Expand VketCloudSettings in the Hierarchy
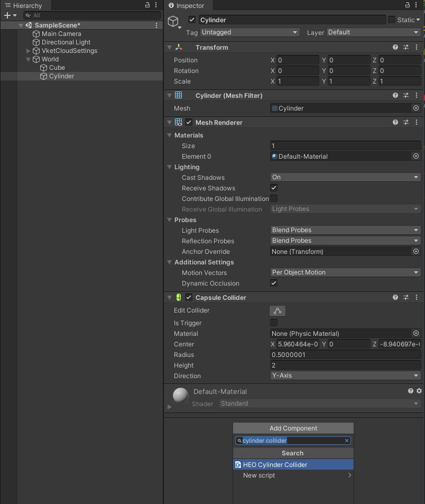This screenshot has height=504, width=425. tap(29, 51)
